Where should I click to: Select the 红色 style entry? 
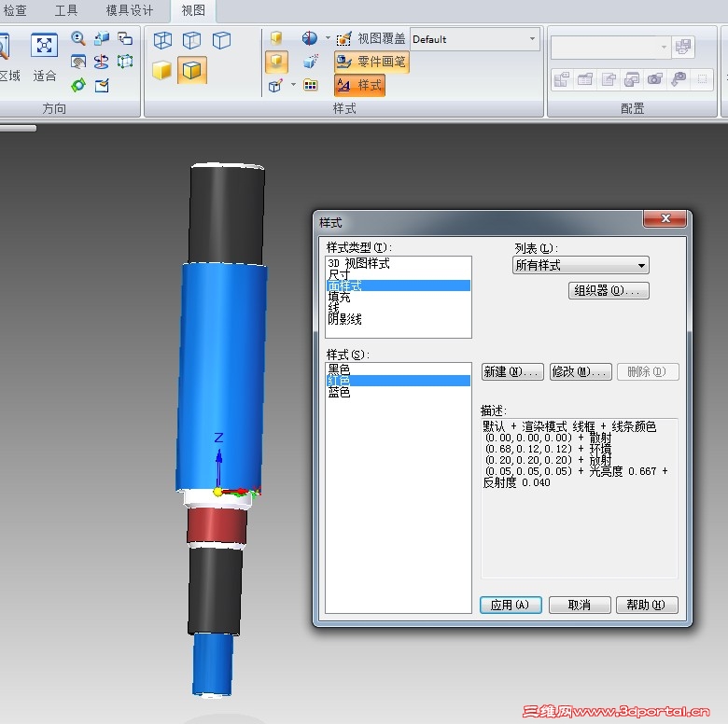point(398,381)
